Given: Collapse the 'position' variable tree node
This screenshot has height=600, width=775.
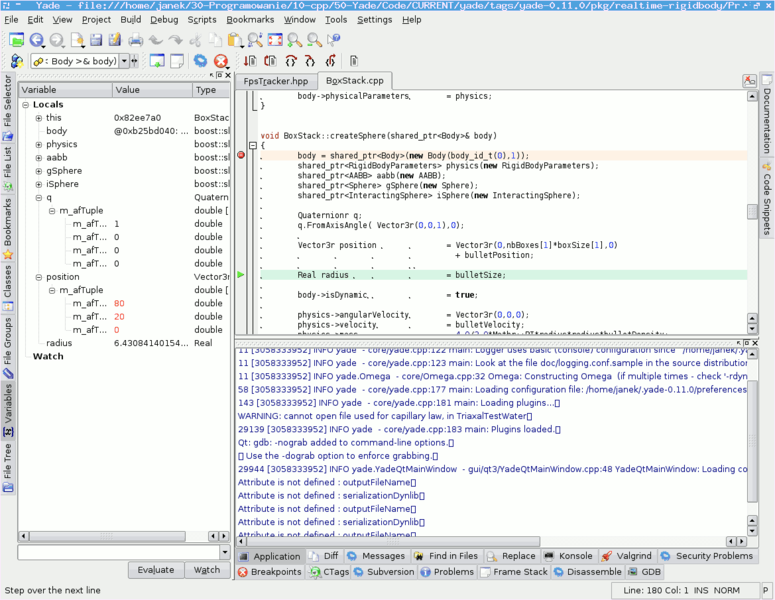Looking at the screenshot, I should 39,277.
